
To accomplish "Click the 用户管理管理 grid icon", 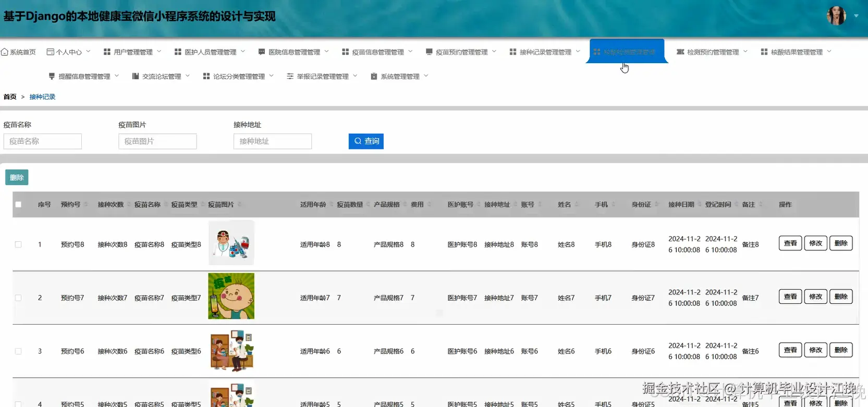I will coord(107,52).
